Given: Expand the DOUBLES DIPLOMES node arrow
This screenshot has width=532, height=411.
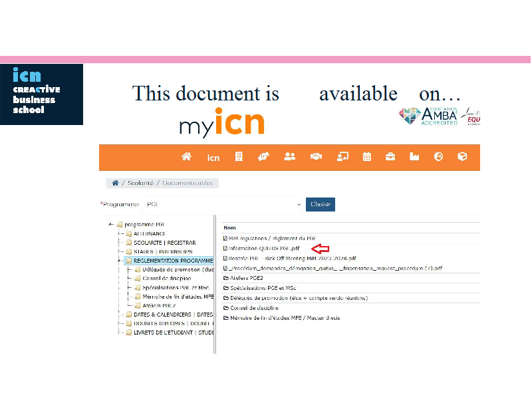Looking at the screenshot, I should [x=120, y=323].
